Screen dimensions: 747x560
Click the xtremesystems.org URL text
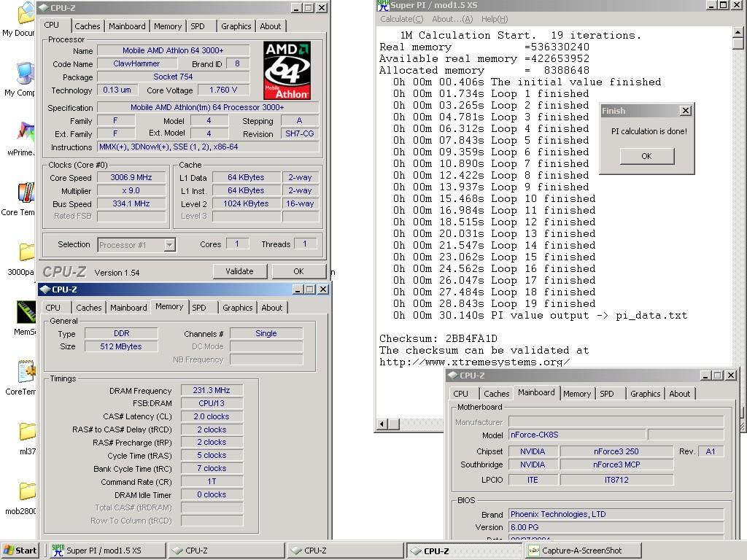point(474,362)
